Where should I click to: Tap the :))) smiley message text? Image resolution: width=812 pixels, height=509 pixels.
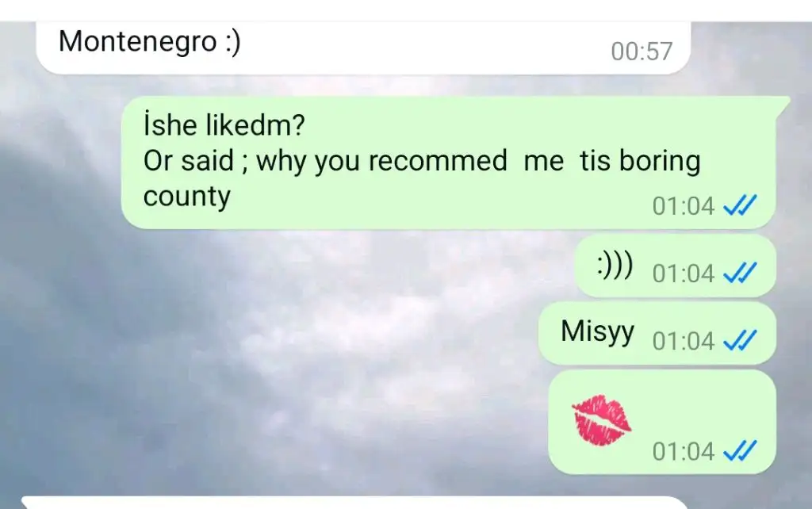pyautogui.click(x=615, y=265)
